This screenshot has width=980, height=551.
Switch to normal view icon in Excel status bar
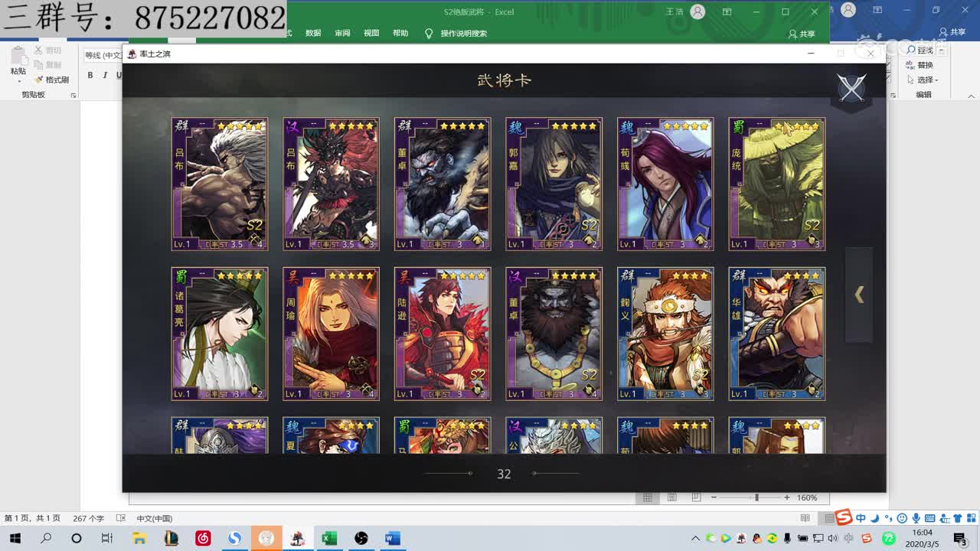648,497
